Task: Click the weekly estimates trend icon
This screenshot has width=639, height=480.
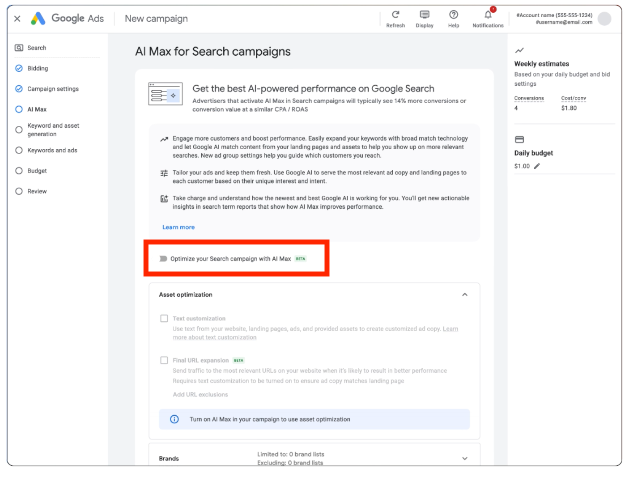Action: click(519, 51)
